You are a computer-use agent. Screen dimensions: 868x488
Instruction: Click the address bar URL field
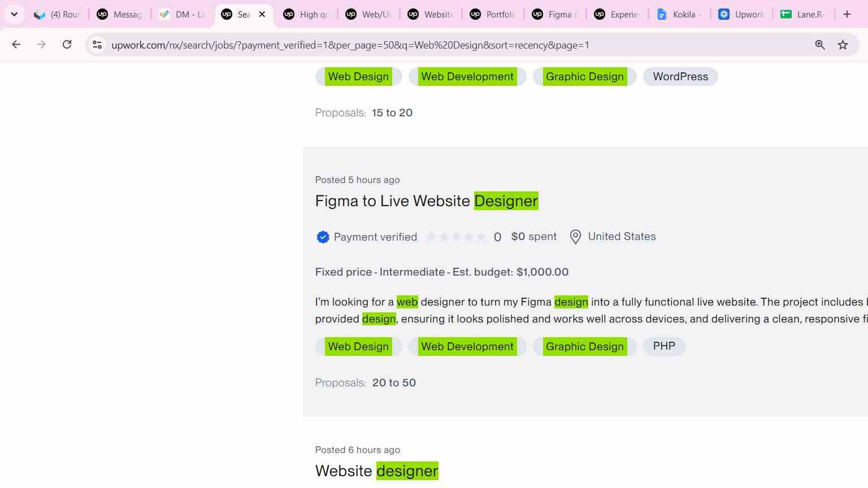[350, 45]
